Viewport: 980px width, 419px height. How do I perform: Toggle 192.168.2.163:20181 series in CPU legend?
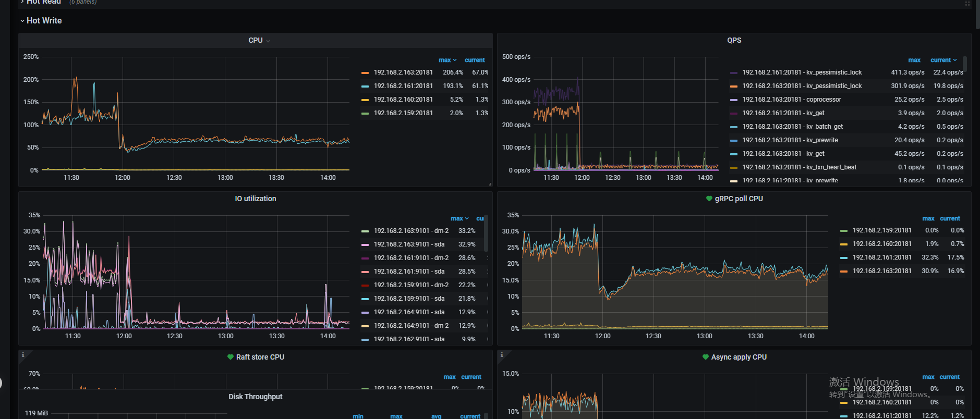click(403, 72)
